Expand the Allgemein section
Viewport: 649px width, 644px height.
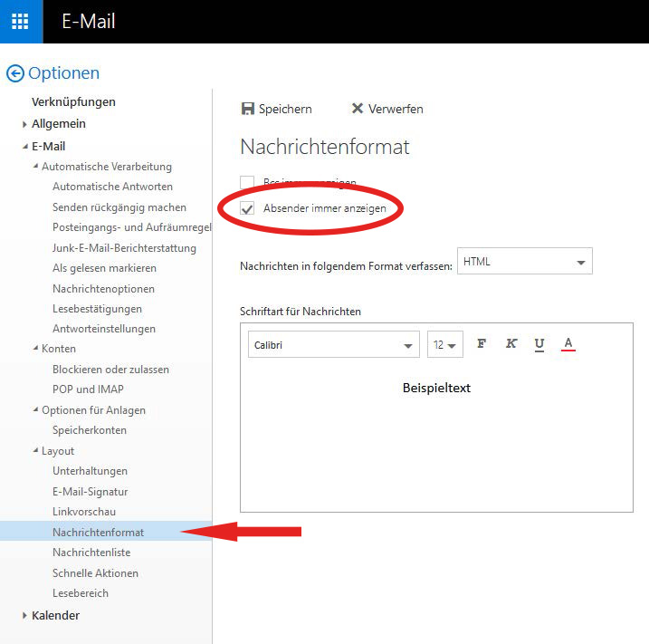coord(24,124)
